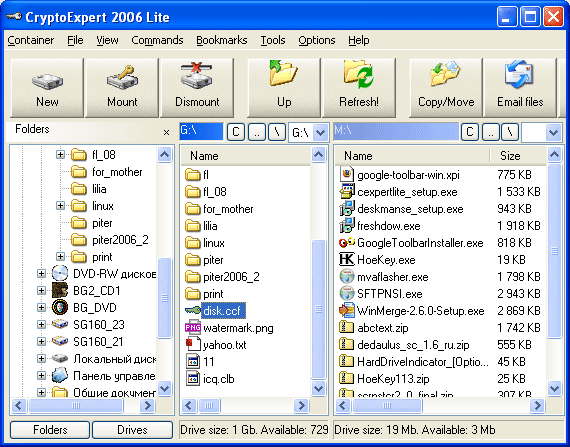Click the freshdow.exe icon
Image resolution: width=570 pixels, height=447 pixels.
pyautogui.click(x=346, y=226)
